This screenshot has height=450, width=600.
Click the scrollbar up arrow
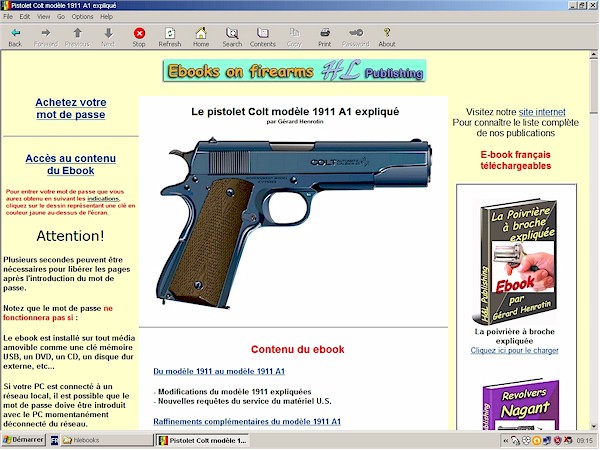(593, 55)
